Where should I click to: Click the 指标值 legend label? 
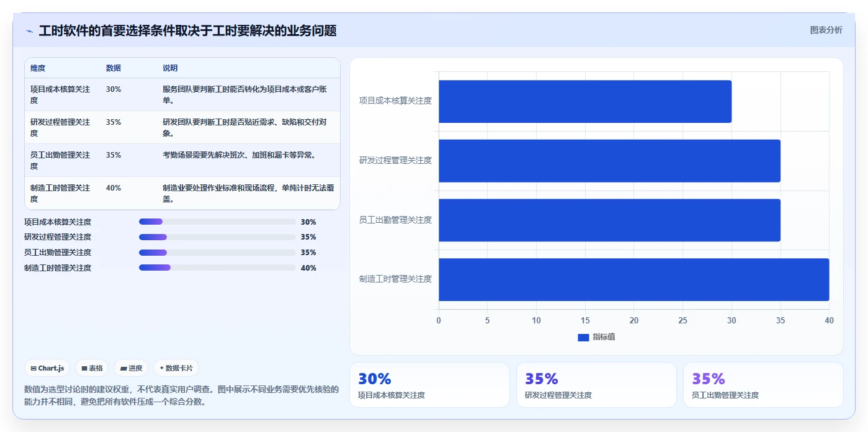tap(604, 337)
